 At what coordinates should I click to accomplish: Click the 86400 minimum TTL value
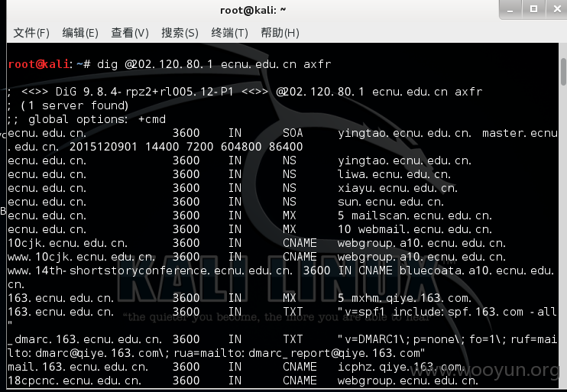286,147
